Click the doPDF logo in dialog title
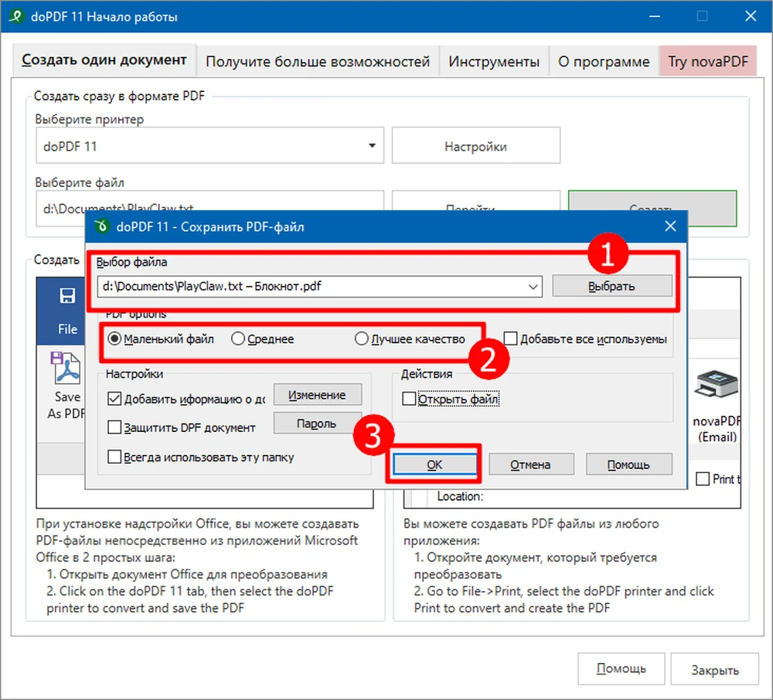773x700 pixels. point(100,227)
